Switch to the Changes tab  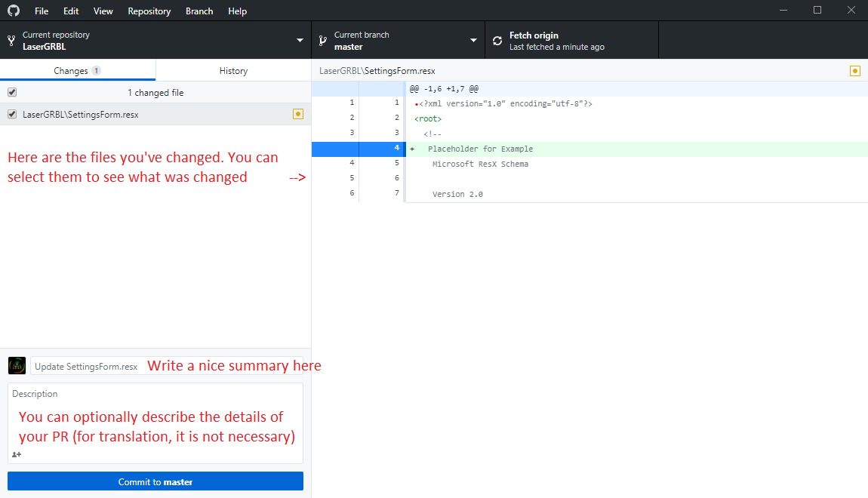click(x=78, y=70)
